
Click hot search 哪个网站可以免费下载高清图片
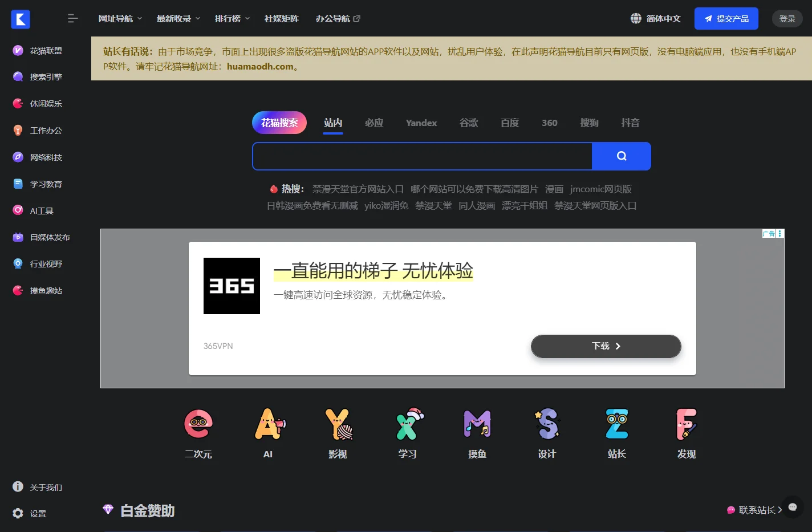point(474,189)
